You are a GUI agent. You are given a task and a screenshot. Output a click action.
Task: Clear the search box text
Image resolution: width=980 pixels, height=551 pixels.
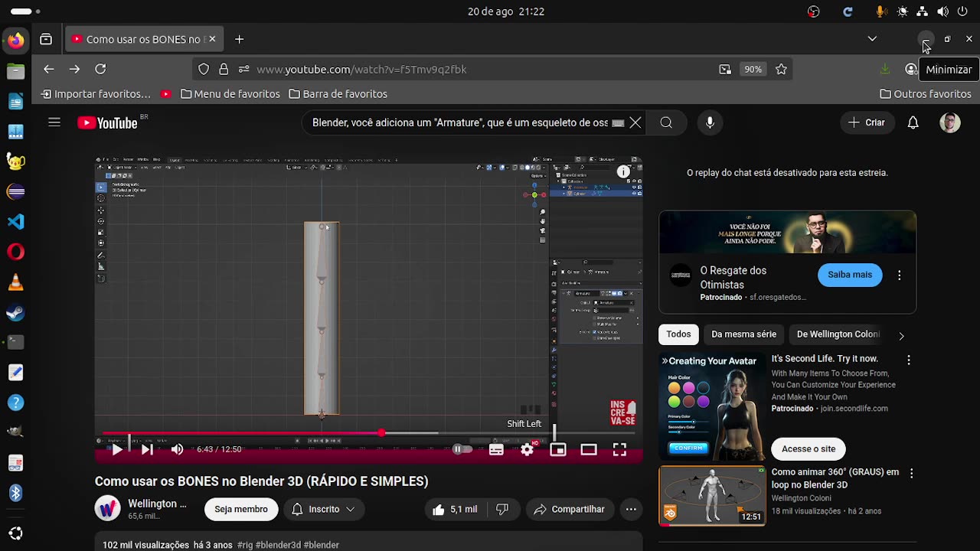pos(635,122)
